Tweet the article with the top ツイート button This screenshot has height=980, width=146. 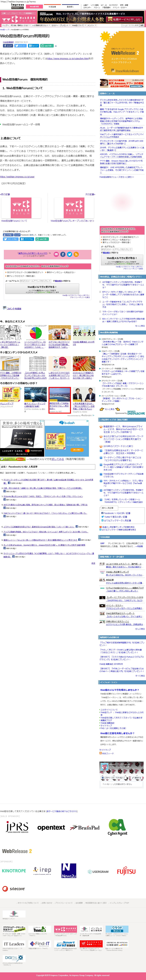coord(20,46)
